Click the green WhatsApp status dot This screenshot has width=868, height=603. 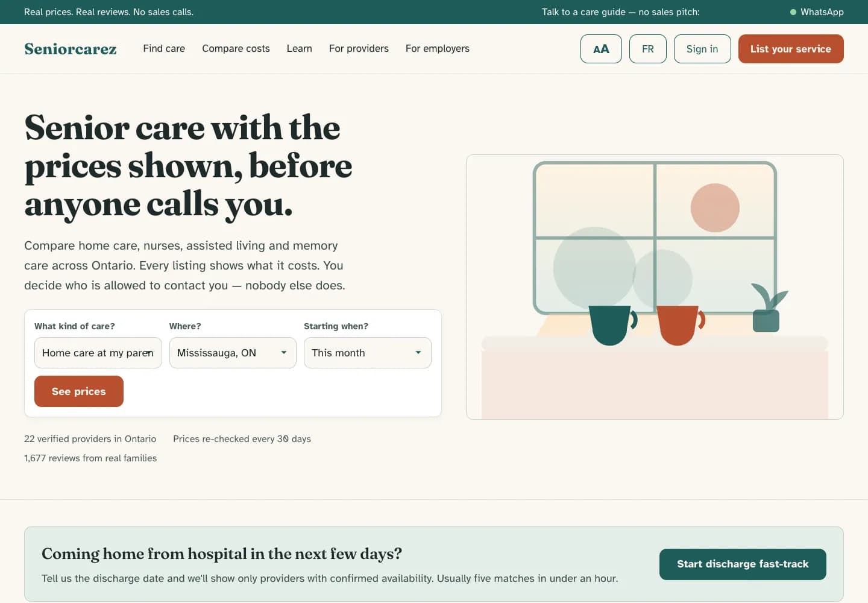pyautogui.click(x=793, y=12)
